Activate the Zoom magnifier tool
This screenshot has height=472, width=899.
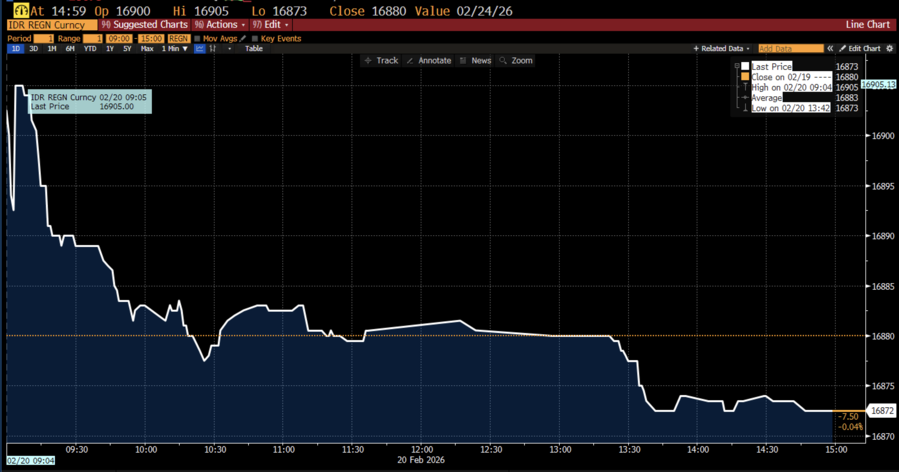point(516,61)
